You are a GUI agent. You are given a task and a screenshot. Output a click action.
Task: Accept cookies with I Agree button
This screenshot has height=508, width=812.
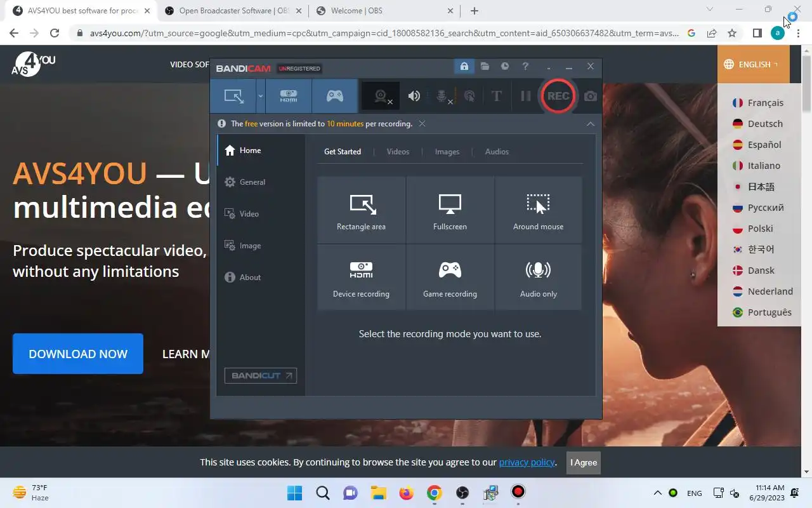click(584, 462)
